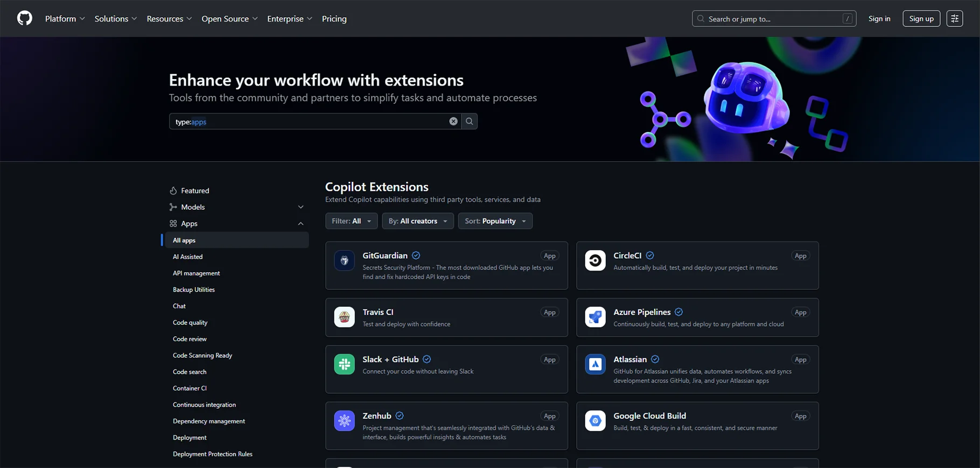Open the Travis CI title link
This screenshot has width=980, height=468.
(378, 312)
